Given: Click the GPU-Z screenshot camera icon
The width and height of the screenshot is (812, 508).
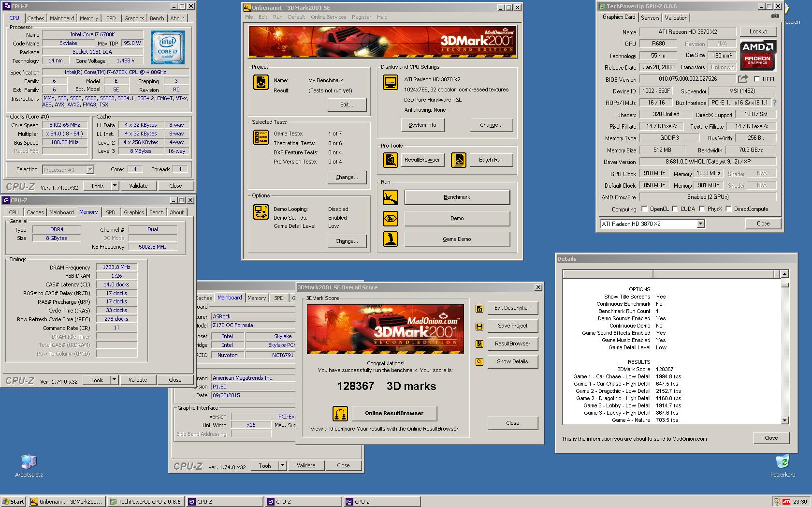Looking at the screenshot, I should (x=775, y=16).
